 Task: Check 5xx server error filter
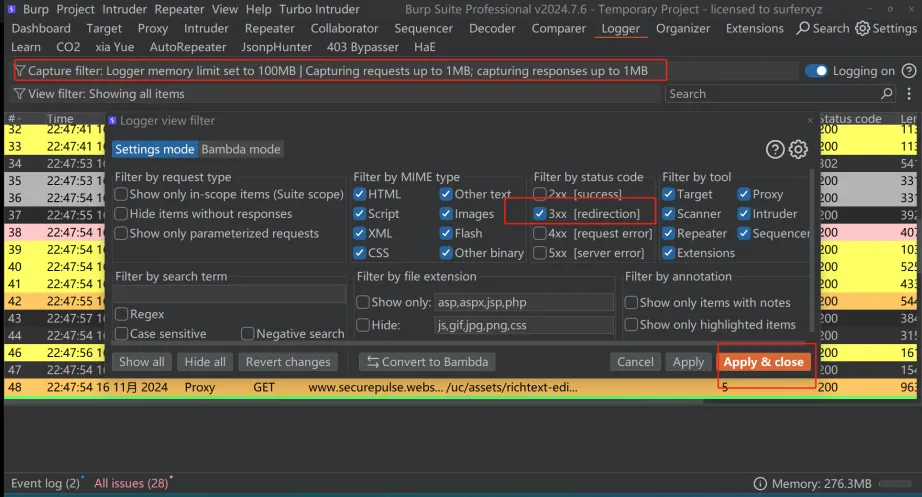(540, 252)
